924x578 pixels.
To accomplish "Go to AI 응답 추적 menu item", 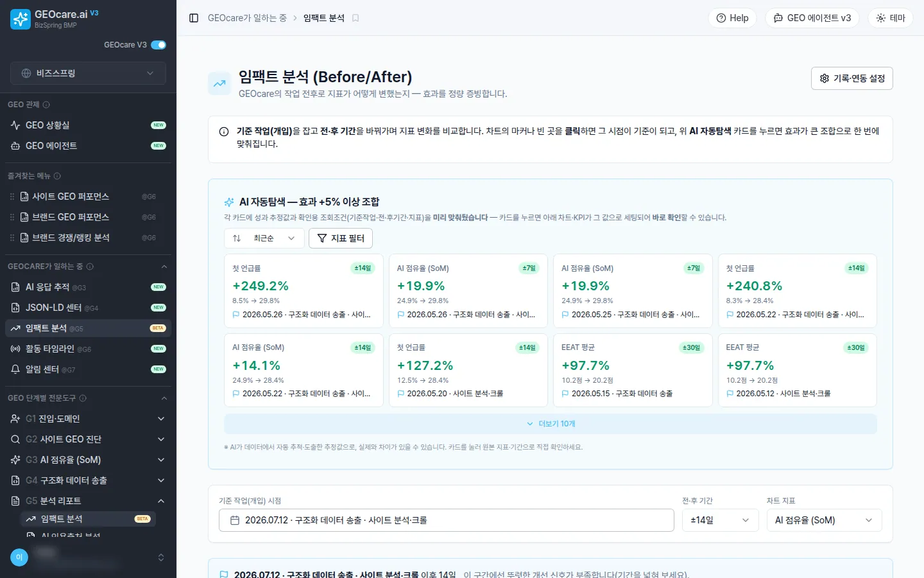I will [88, 287].
